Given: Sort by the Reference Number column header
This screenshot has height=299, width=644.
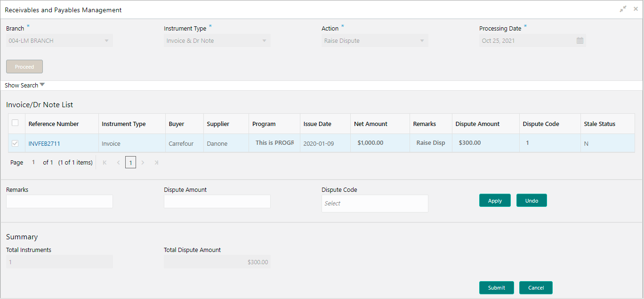Looking at the screenshot, I should pyautogui.click(x=54, y=124).
